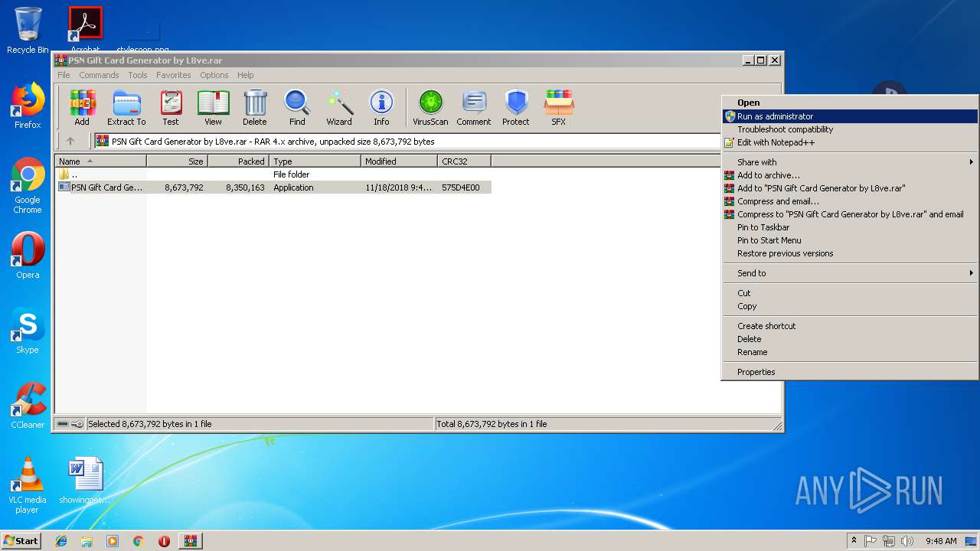Run the Test archive tool
This screenshot has height=551, width=980.
pyautogui.click(x=171, y=107)
